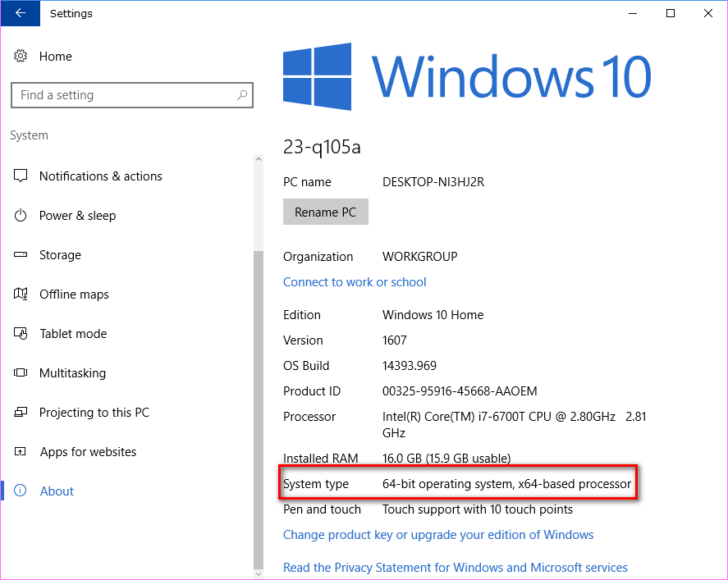Click the Tablet mode icon
This screenshot has height=580, width=728.
click(x=21, y=334)
